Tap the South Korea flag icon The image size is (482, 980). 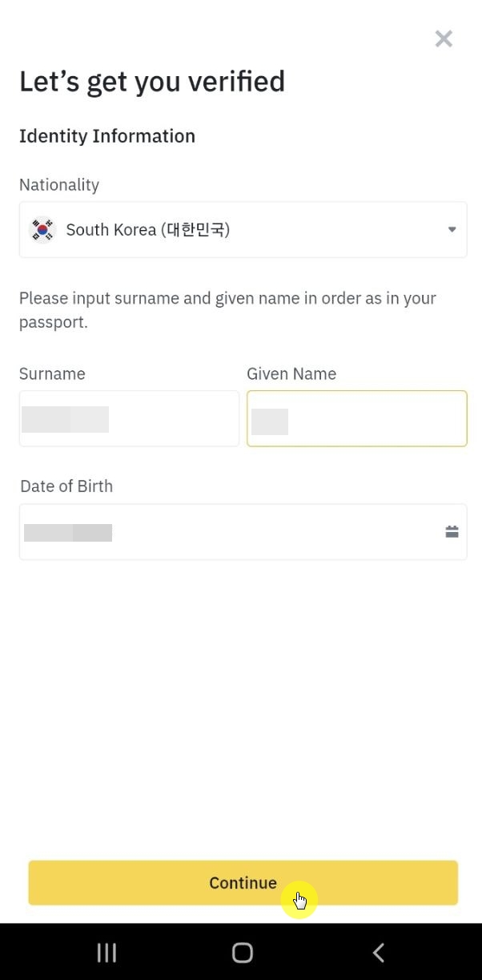pos(42,230)
